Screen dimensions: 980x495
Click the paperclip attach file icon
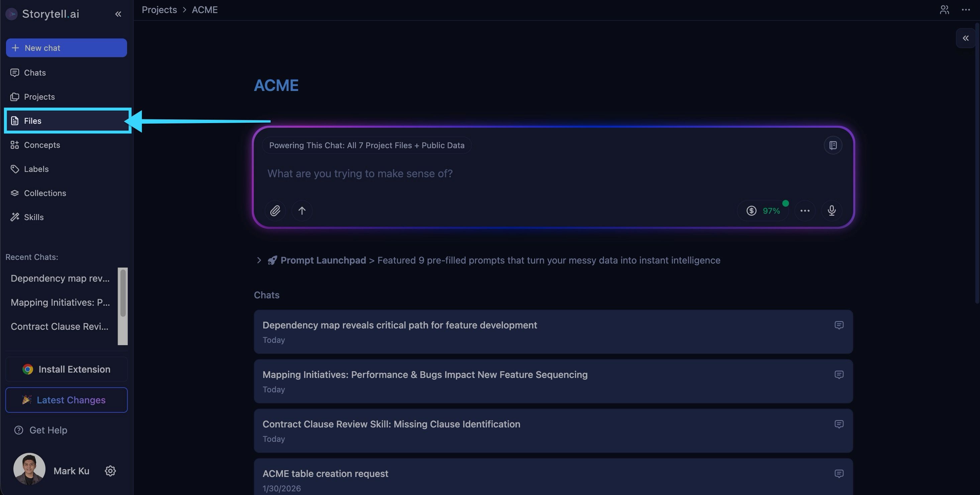275,210
